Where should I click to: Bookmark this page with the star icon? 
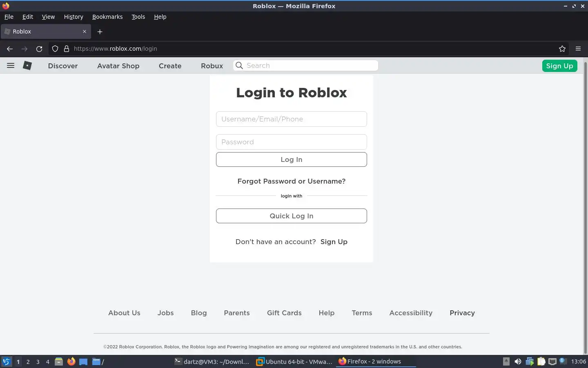562,49
